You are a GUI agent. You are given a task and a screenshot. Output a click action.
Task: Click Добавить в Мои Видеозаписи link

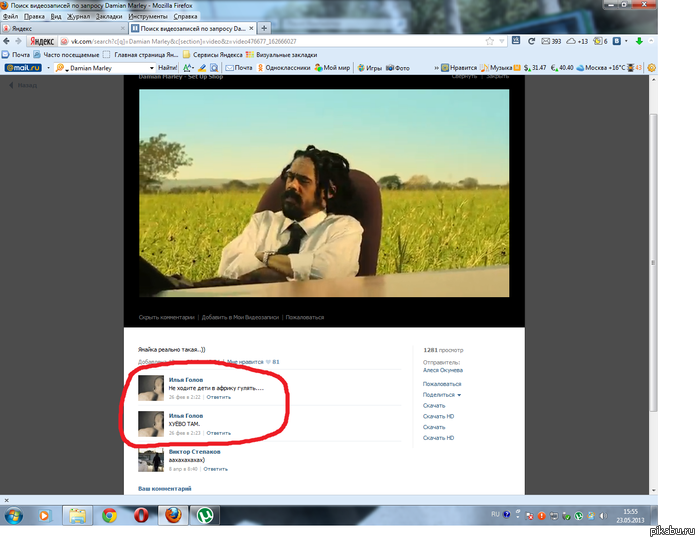pos(240,317)
